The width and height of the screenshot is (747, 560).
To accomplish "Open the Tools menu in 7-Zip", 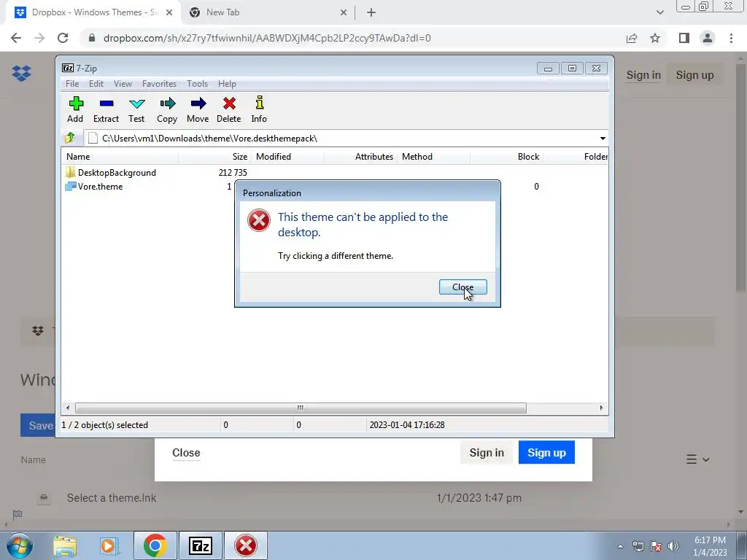I will tap(197, 83).
